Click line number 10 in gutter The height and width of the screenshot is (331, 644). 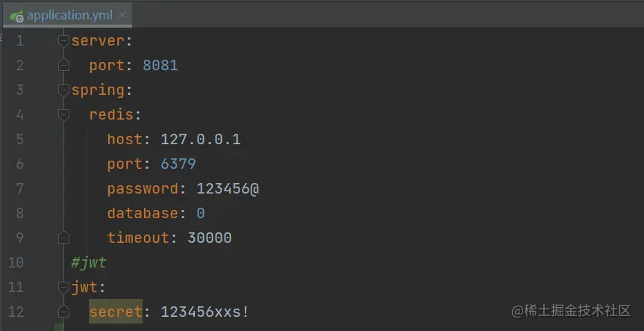(16, 262)
